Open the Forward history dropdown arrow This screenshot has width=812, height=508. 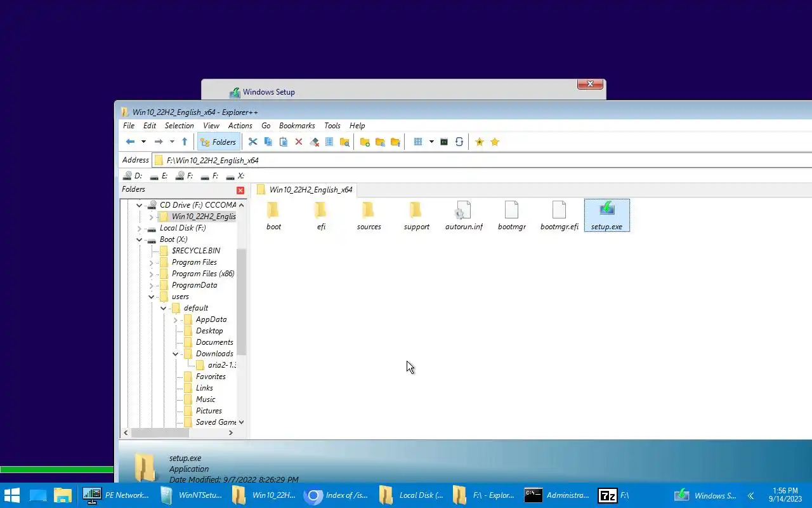click(172, 142)
